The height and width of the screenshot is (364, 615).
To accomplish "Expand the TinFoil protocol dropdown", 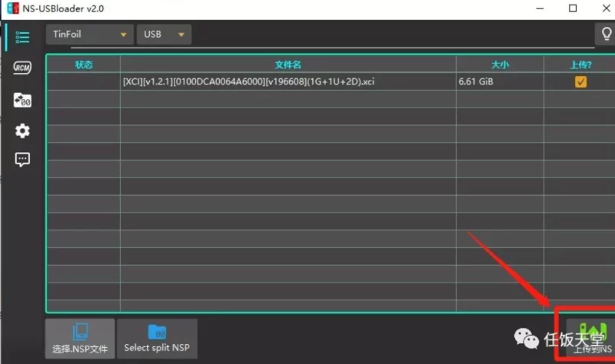I will pyautogui.click(x=90, y=35).
